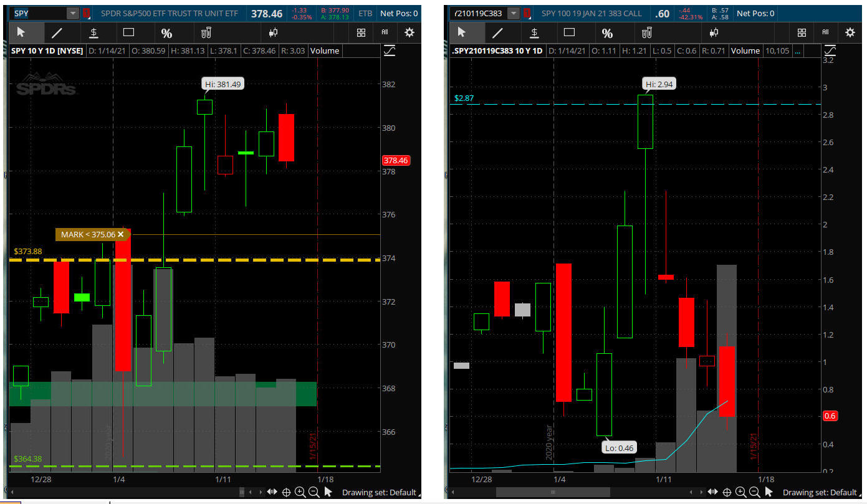The image size is (867, 504).
Task: Click the .SPY210119C383 10 Y 1D chart title
Action: tap(497, 51)
